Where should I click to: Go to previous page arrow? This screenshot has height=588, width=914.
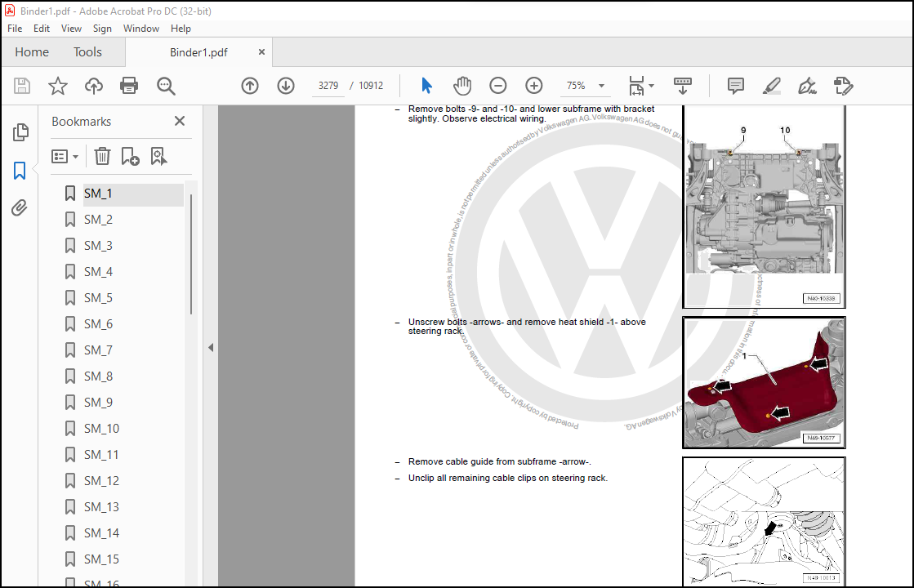coord(249,86)
